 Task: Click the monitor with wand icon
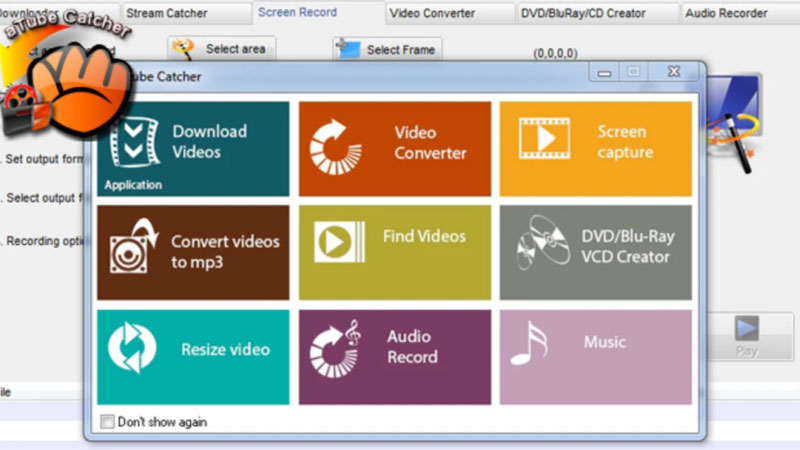coord(734,122)
